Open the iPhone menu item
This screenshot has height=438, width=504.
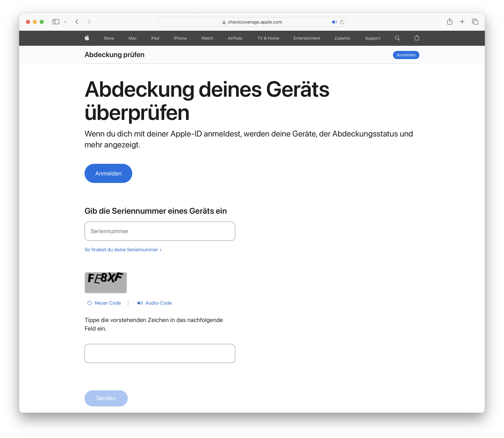pyautogui.click(x=180, y=38)
